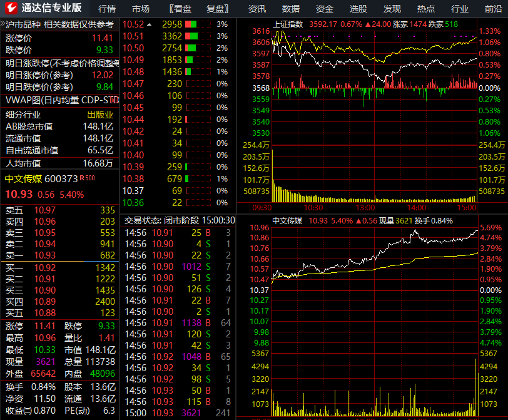Image resolution: width=508 pixels, height=420 pixels.
Task: Click the 14:56 trade with volume 1048 B
Action: (178, 357)
